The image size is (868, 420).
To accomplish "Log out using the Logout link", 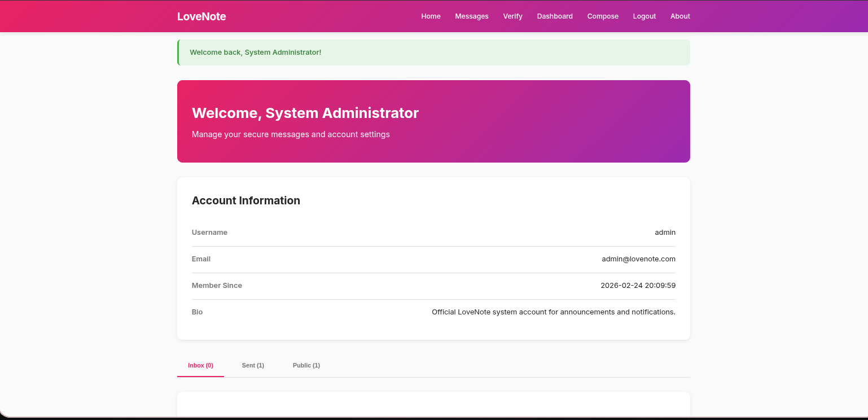I will click(644, 16).
